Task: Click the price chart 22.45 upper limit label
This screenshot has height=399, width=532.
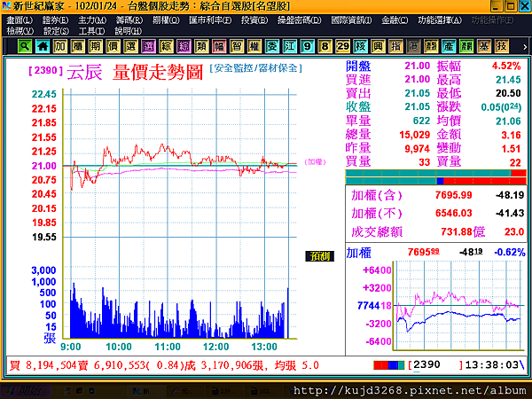Action: (44, 94)
